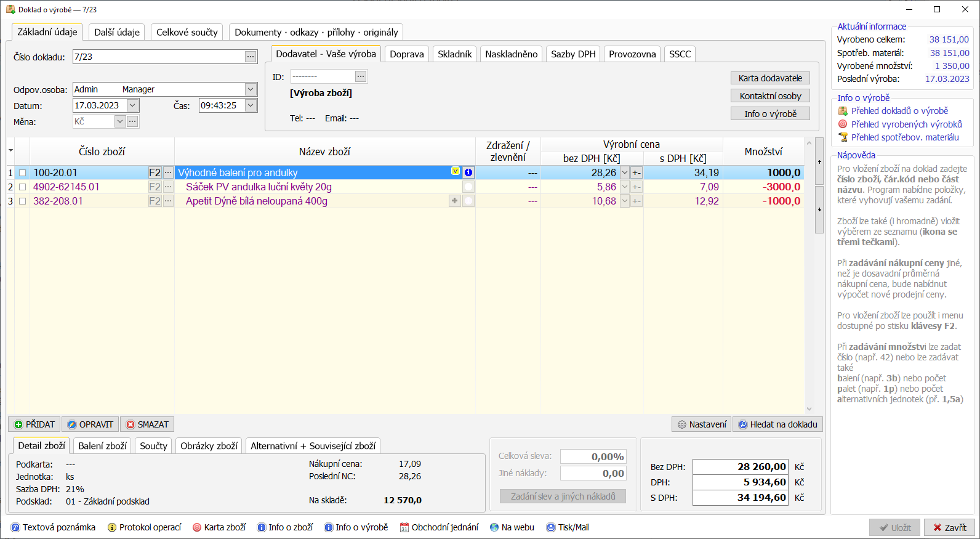The height and width of the screenshot is (539, 980).
Task: Click the +- price button in row 28,26
Action: pyautogui.click(x=637, y=172)
